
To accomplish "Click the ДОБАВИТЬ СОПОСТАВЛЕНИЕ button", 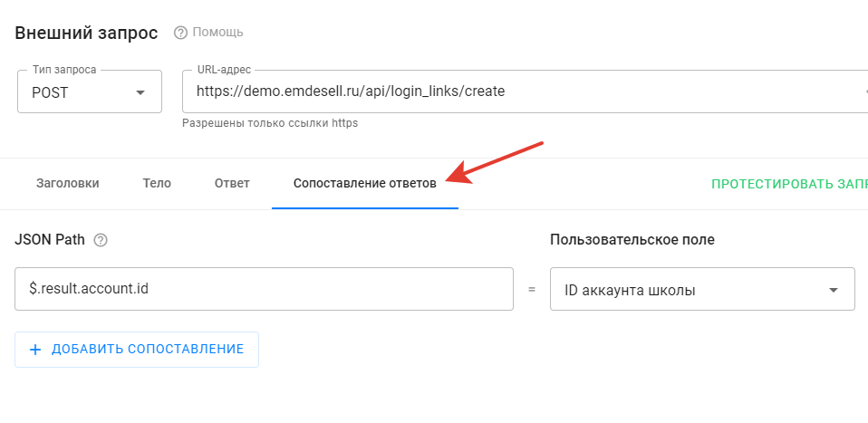I will click(137, 350).
